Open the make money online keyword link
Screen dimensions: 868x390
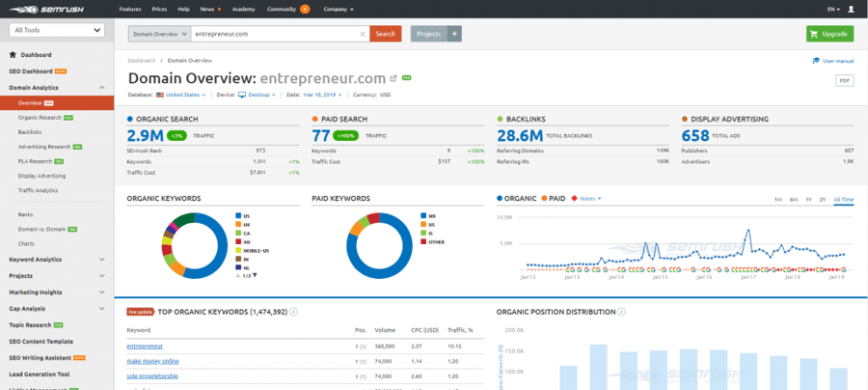click(152, 361)
